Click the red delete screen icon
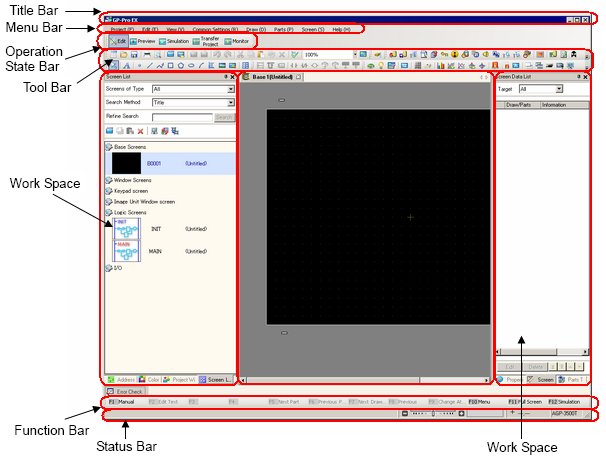Viewport: 606px width, 457px height. [x=141, y=131]
